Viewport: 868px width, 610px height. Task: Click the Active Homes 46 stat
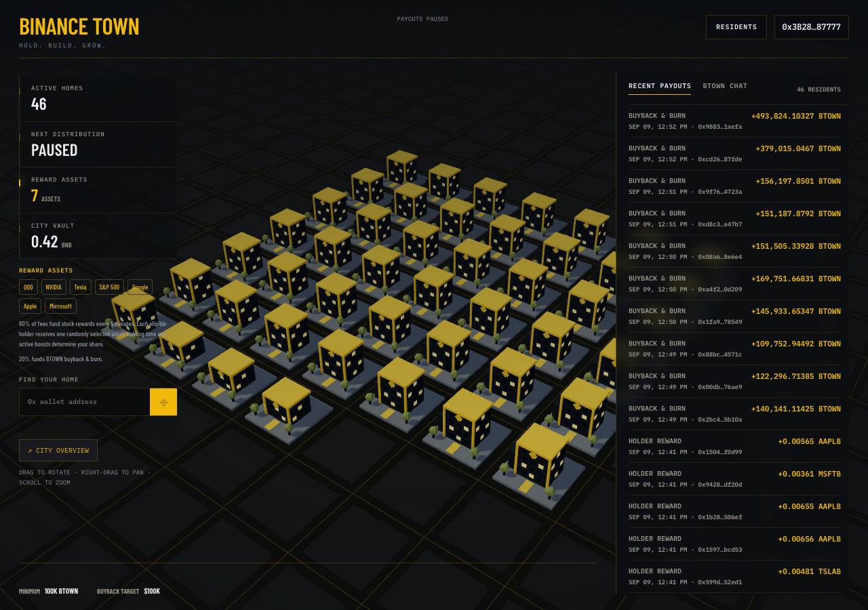click(x=98, y=99)
